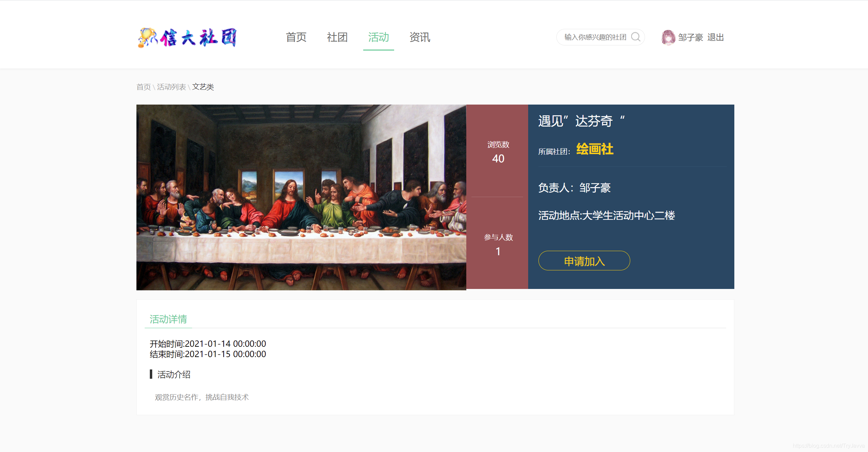This screenshot has height=452, width=868.
Task: Click the 申请加入 button
Action: coord(584,261)
